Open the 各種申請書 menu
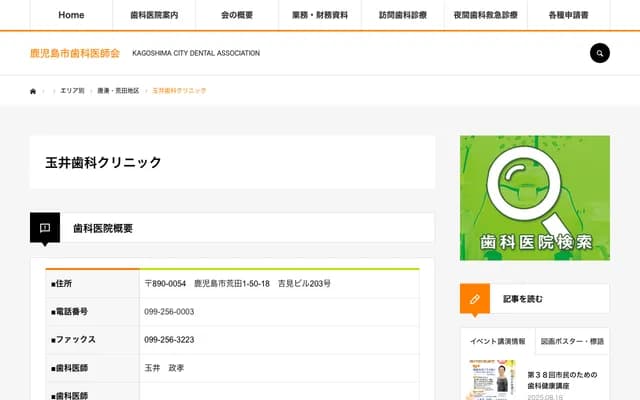The height and width of the screenshot is (400, 640). (569, 15)
